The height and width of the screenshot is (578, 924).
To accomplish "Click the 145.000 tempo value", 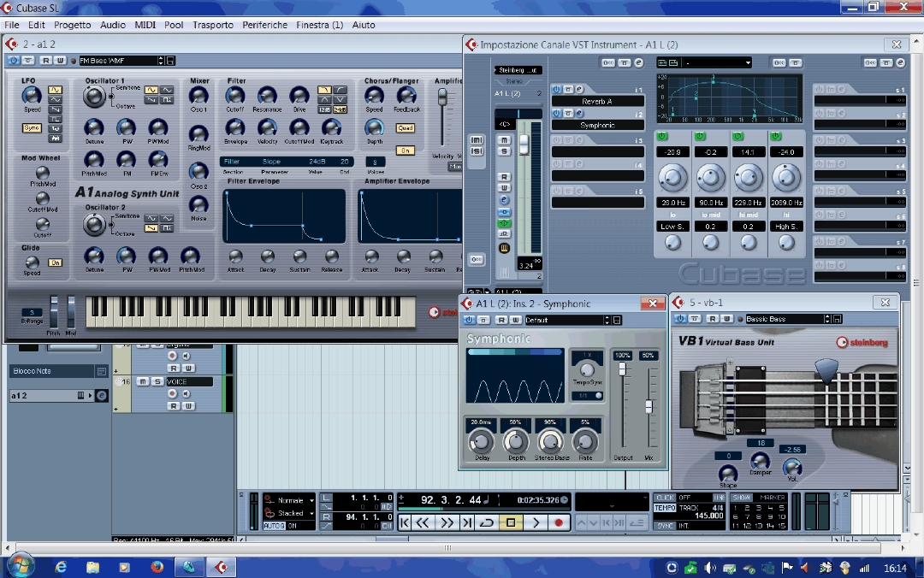I will click(709, 516).
